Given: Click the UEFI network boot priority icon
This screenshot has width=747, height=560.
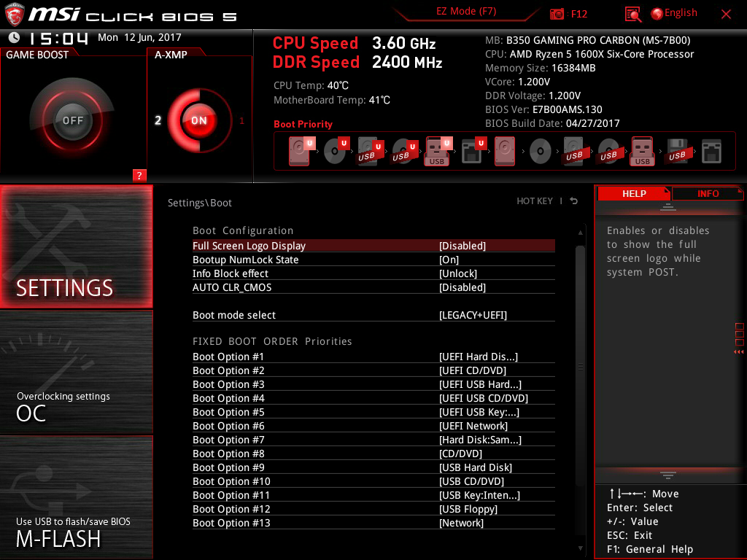Looking at the screenshot, I should [473, 151].
